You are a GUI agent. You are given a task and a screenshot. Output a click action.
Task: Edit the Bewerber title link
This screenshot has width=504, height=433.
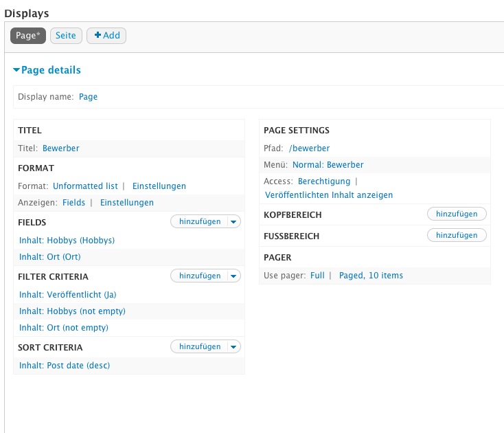(60, 148)
